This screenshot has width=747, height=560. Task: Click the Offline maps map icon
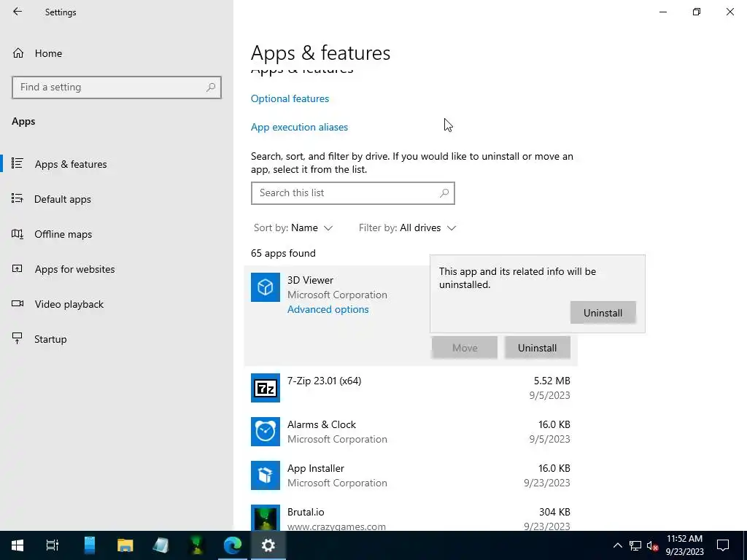tap(18, 233)
